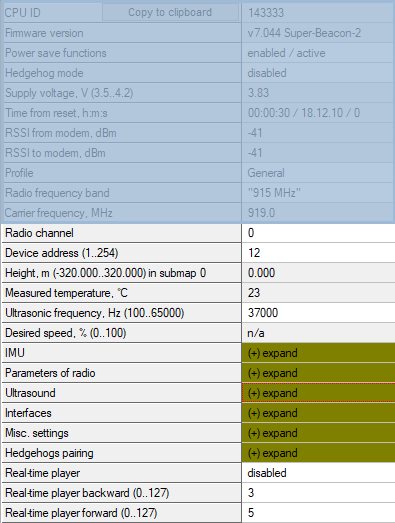Edit the Radio channel value 0
This screenshot has width=395, height=523.
tap(318, 233)
